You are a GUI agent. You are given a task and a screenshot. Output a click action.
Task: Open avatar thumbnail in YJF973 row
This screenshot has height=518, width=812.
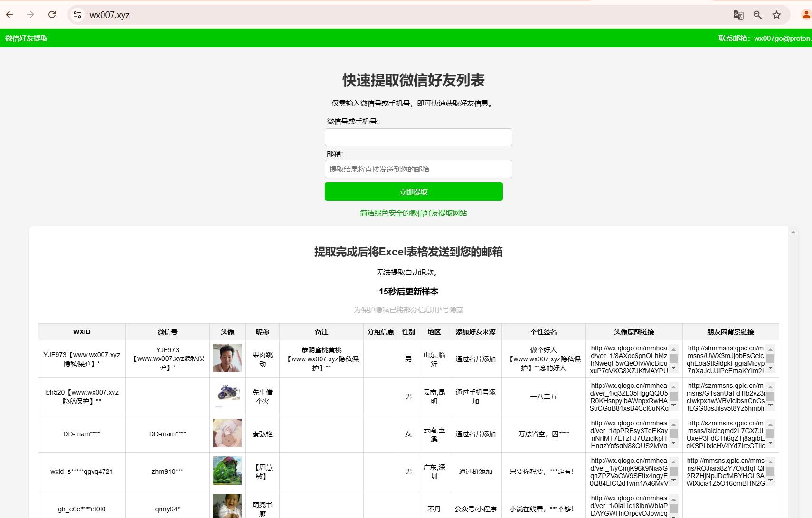(227, 358)
